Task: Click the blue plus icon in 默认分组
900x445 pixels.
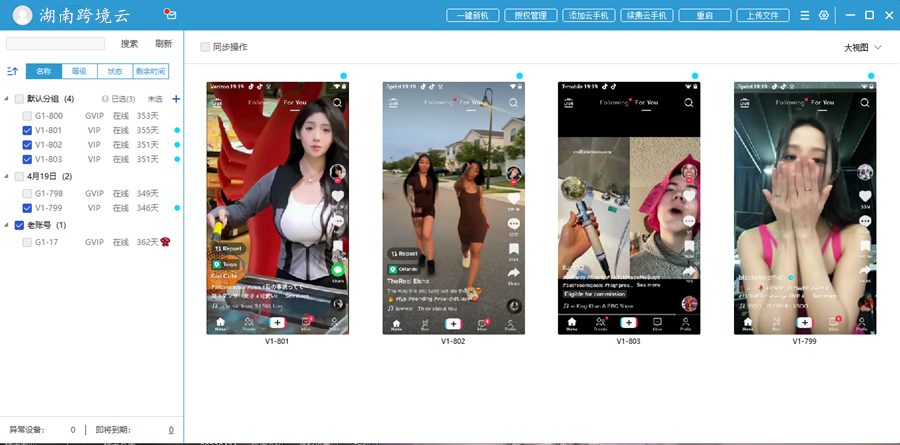Action: point(176,99)
